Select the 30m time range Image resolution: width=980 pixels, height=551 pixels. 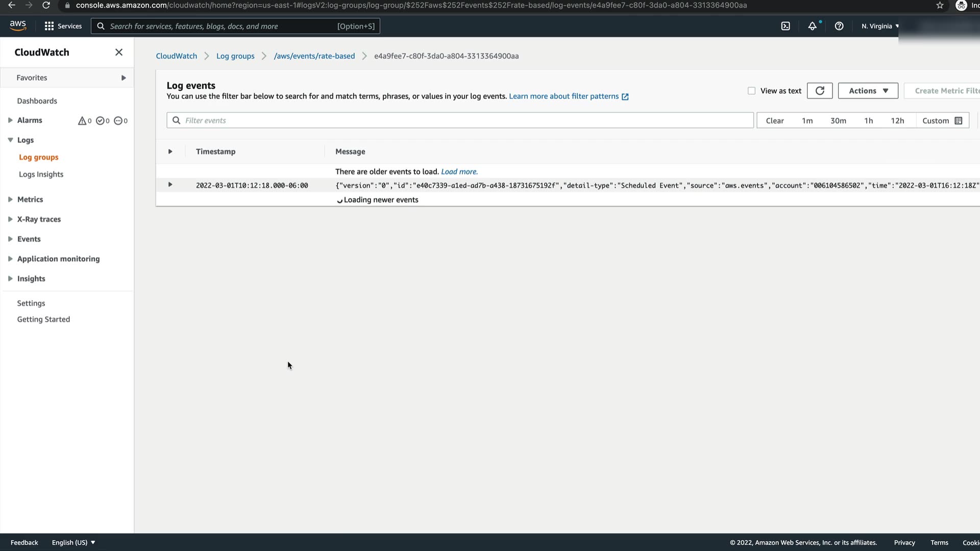[x=838, y=121]
